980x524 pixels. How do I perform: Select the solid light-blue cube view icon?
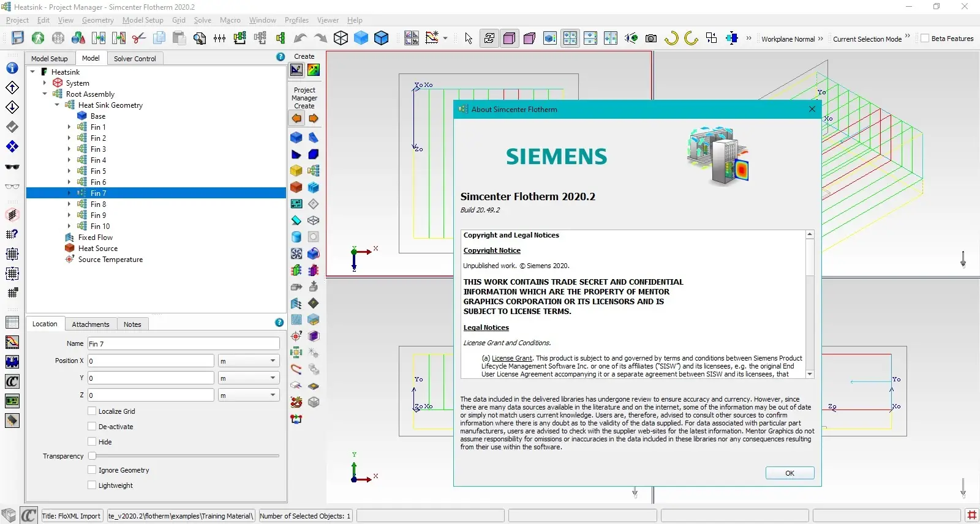coord(361,38)
